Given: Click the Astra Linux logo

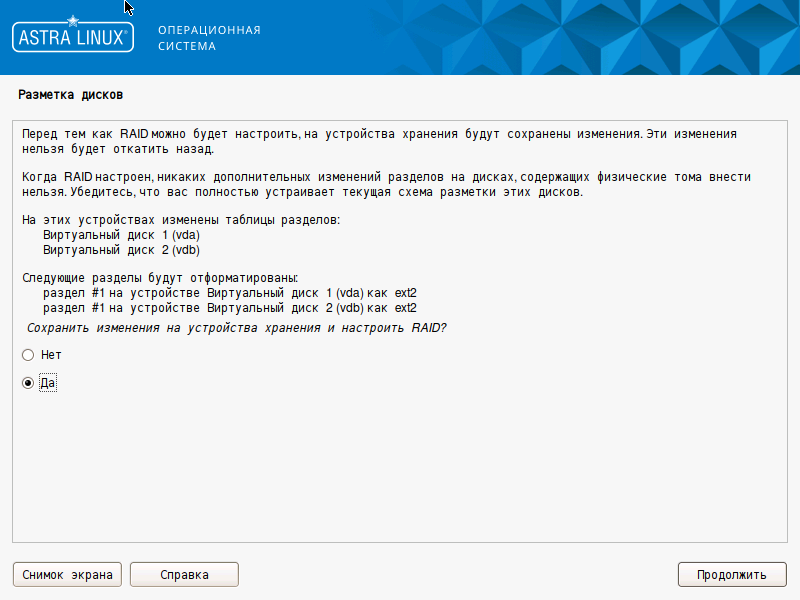Looking at the screenshot, I should tap(71, 38).
